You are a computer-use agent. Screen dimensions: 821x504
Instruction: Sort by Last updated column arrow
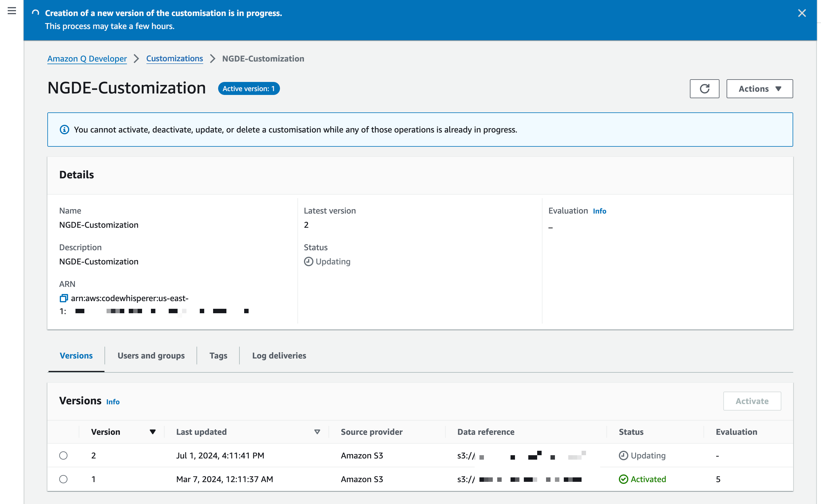(x=317, y=432)
